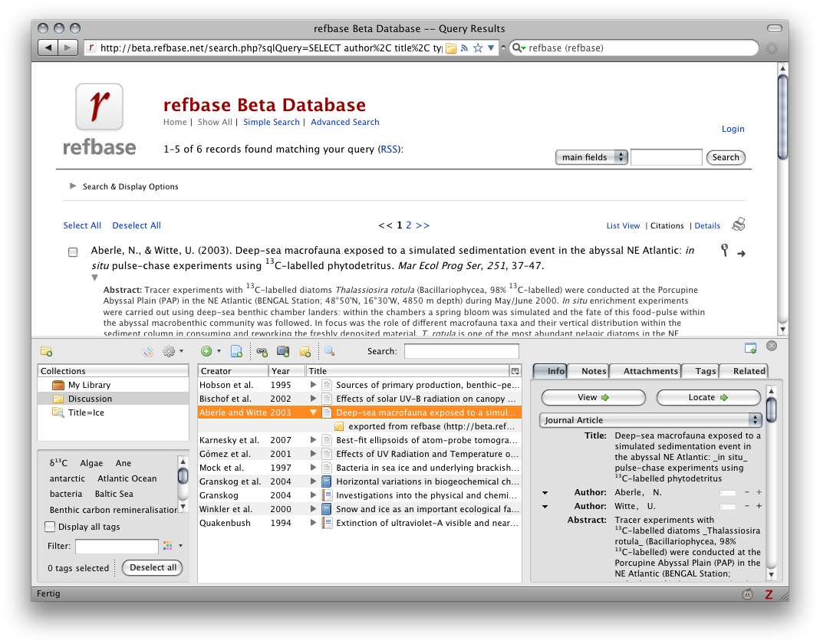Click the refbase Search button

click(x=726, y=157)
